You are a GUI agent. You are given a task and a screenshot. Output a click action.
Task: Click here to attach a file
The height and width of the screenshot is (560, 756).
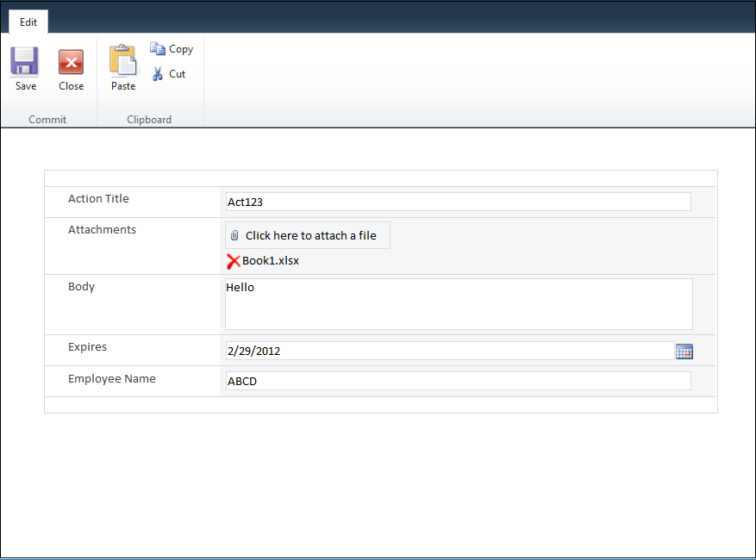(x=307, y=234)
